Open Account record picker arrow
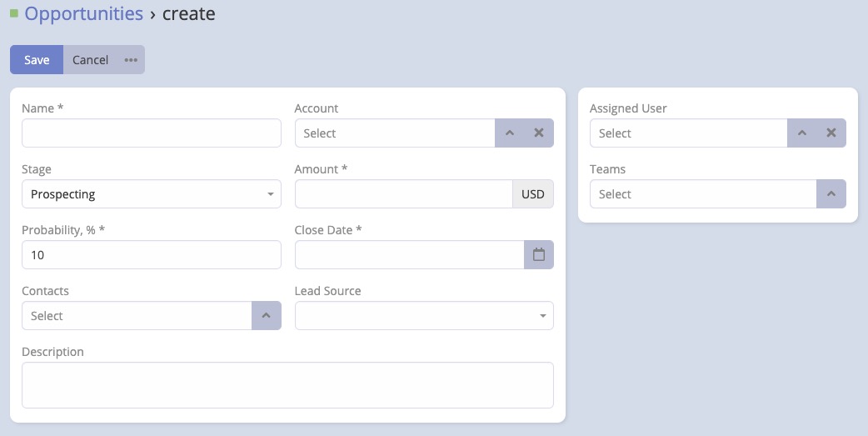 [x=510, y=133]
